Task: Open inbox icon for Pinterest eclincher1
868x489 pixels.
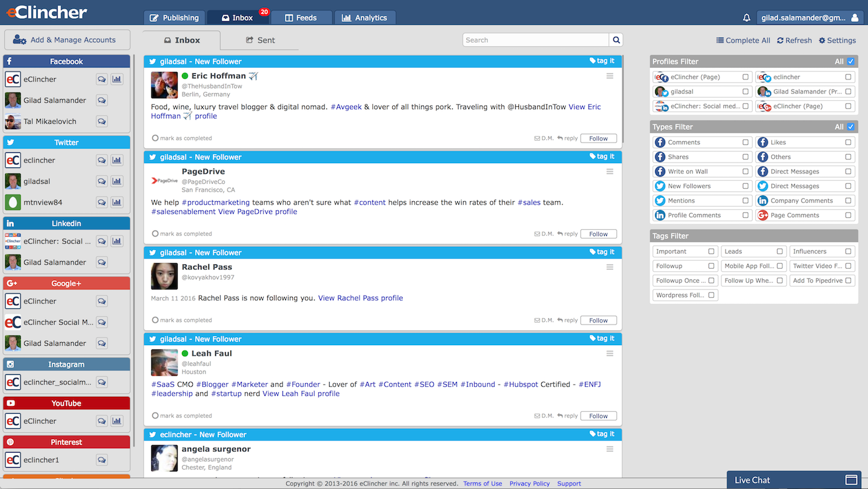Action: click(102, 460)
